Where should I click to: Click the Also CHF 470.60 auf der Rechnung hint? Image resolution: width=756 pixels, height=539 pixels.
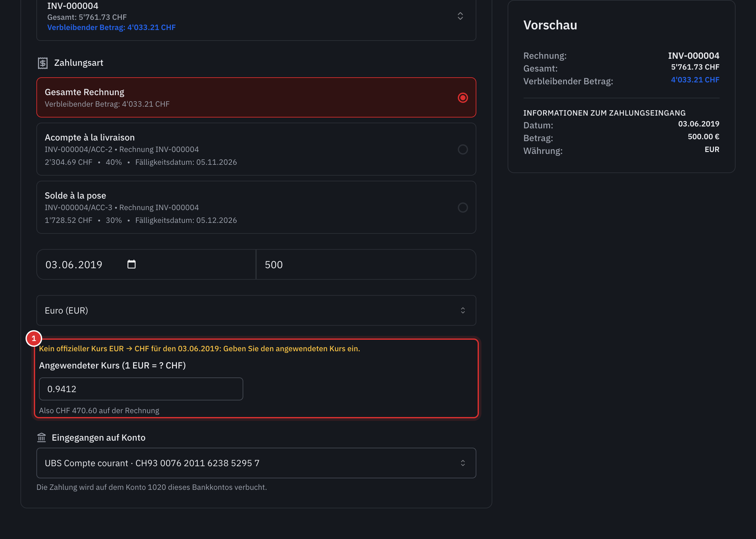(99, 411)
